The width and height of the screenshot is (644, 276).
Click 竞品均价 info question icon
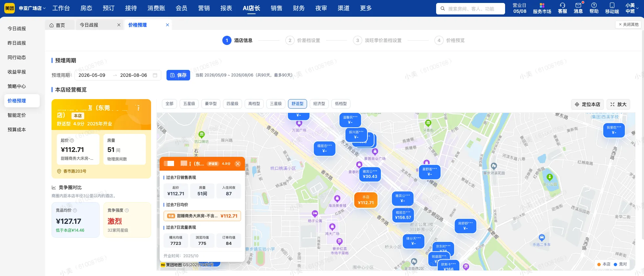click(75, 210)
